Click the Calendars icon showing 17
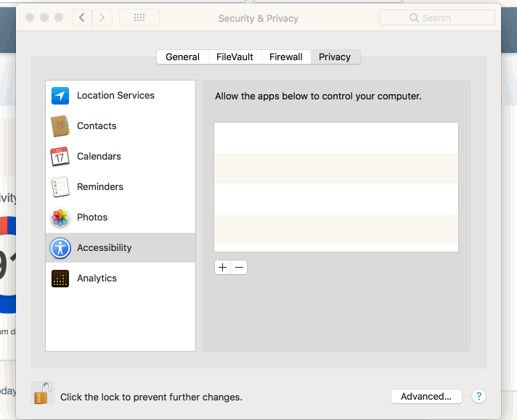 [60, 157]
